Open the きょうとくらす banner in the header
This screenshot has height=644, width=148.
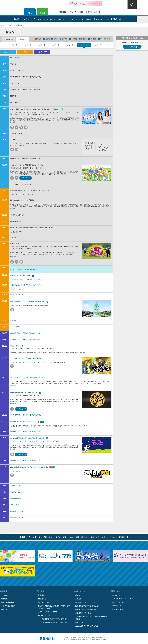pos(85,4)
